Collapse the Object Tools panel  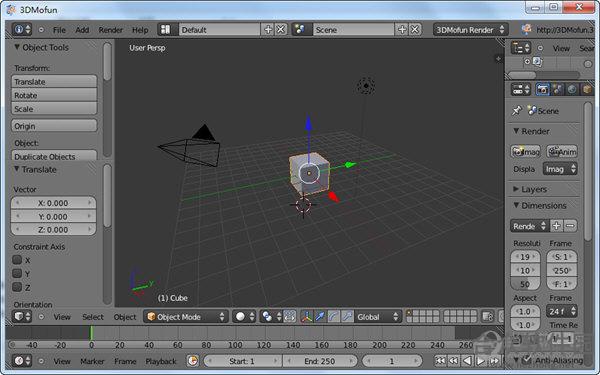(17, 47)
